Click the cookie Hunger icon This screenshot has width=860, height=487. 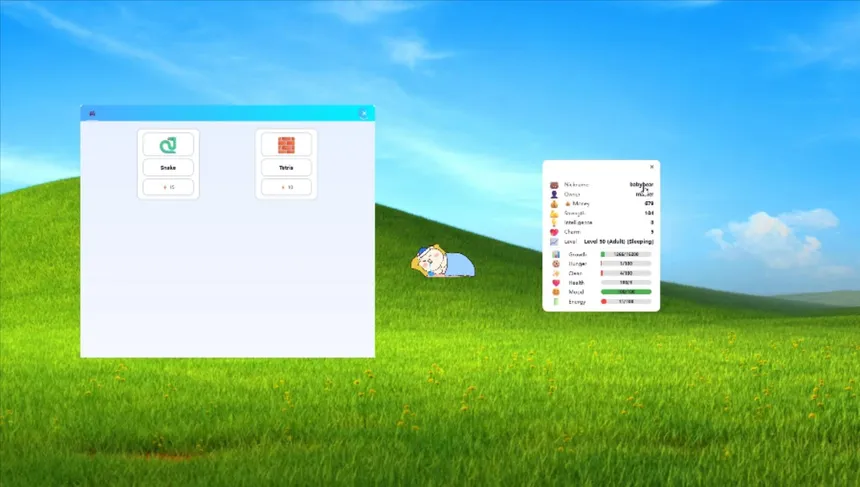pyautogui.click(x=556, y=264)
